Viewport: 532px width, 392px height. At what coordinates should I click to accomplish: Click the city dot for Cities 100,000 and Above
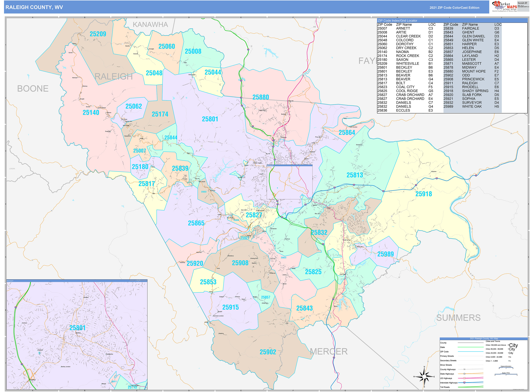(509, 345)
